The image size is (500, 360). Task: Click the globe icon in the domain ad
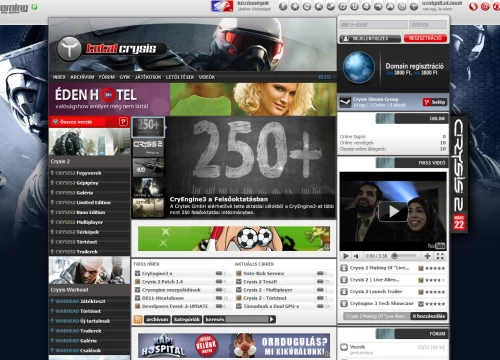click(359, 67)
